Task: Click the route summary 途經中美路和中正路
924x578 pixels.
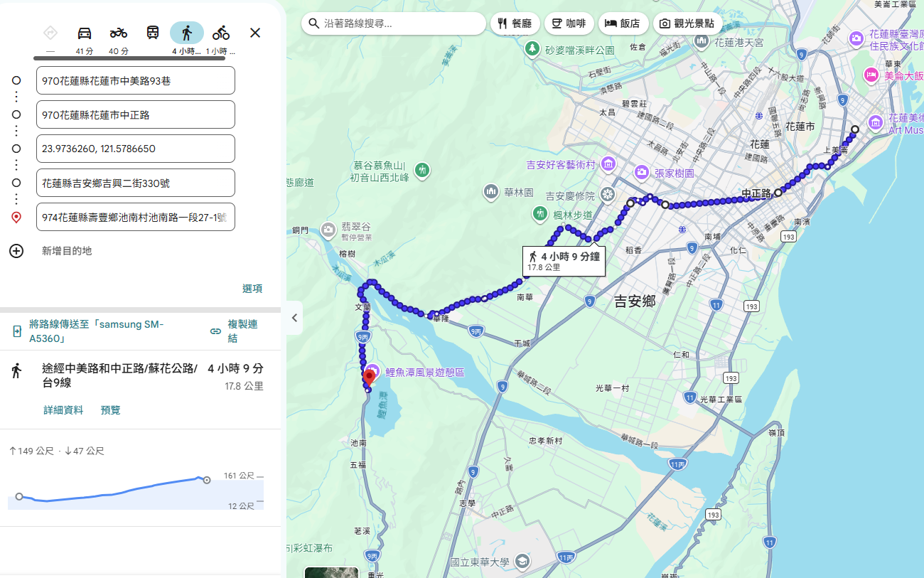Action: (120, 375)
